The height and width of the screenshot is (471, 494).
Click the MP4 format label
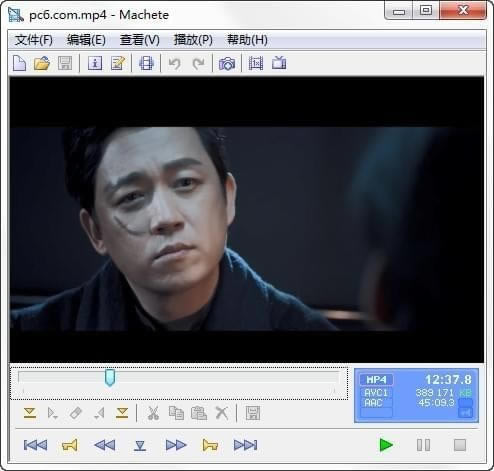tap(376, 380)
